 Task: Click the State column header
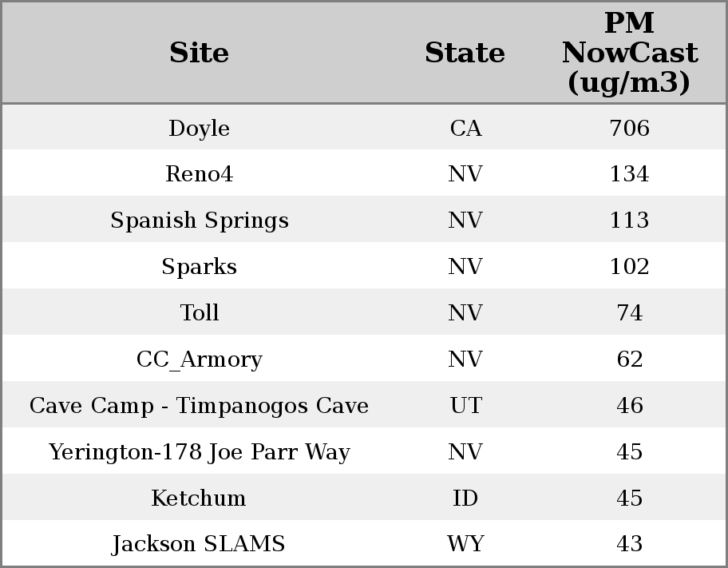pyautogui.click(x=465, y=54)
